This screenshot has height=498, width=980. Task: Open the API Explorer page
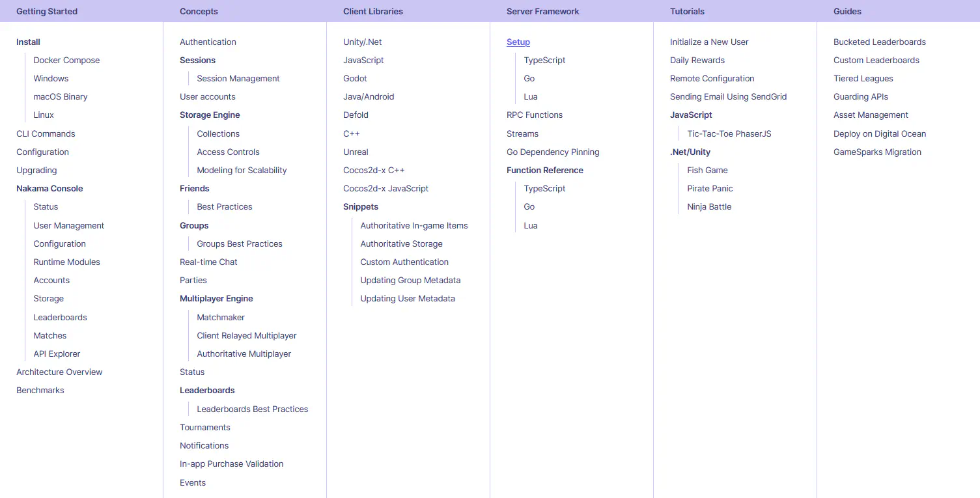pos(57,353)
